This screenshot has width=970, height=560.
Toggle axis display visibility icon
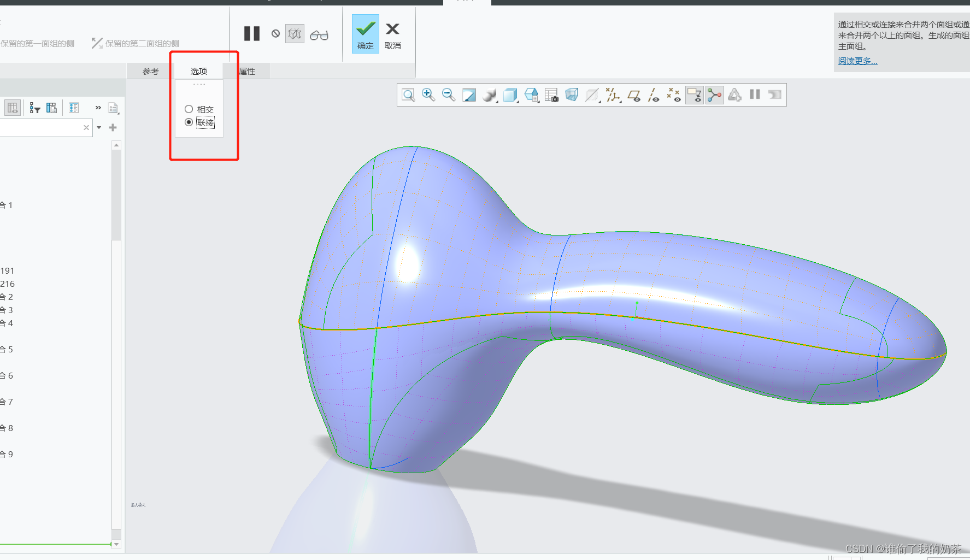(x=654, y=96)
